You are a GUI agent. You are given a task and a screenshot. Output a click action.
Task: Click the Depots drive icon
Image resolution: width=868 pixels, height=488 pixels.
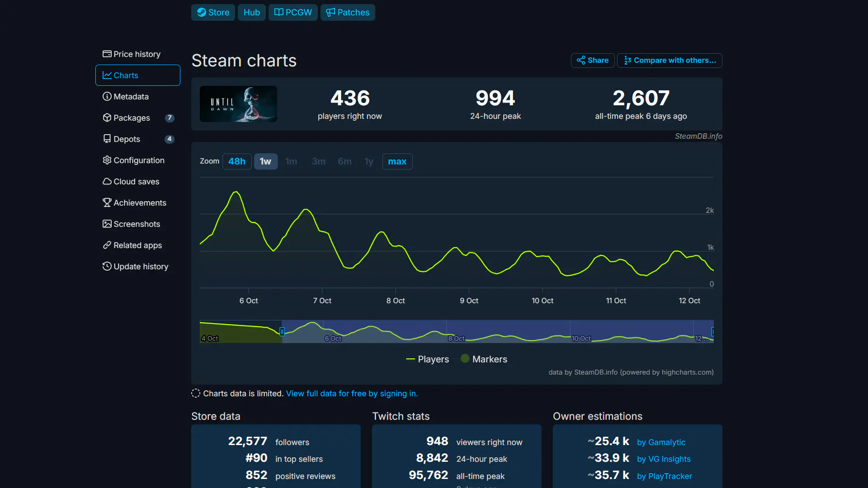[107, 139]
